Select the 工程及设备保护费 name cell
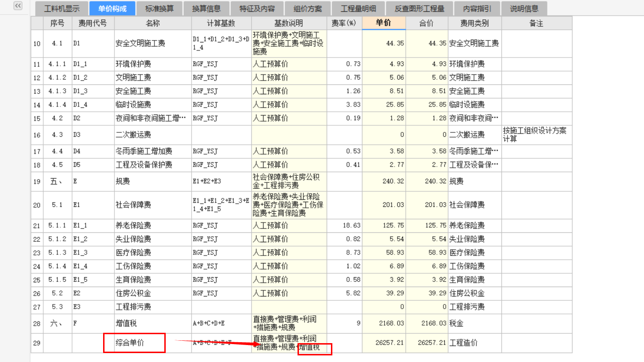Screen dimensions: 644x362 (x=153, y=165)
